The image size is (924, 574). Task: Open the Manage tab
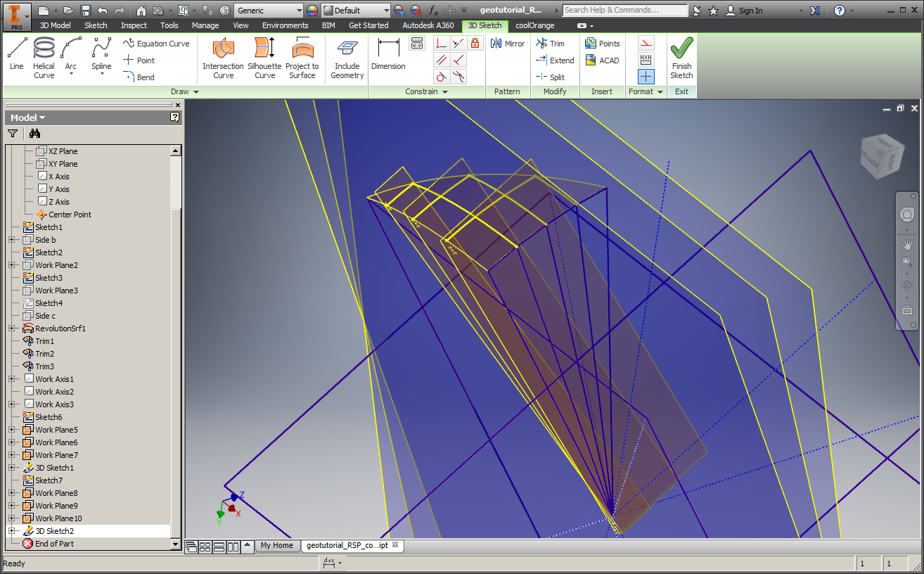205,25
